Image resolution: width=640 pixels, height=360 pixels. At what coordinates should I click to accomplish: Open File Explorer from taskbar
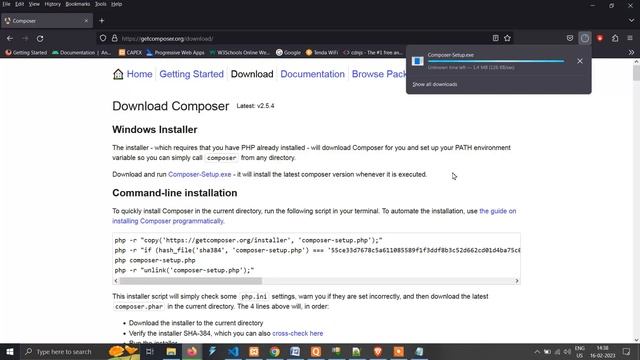click(171, 351)
